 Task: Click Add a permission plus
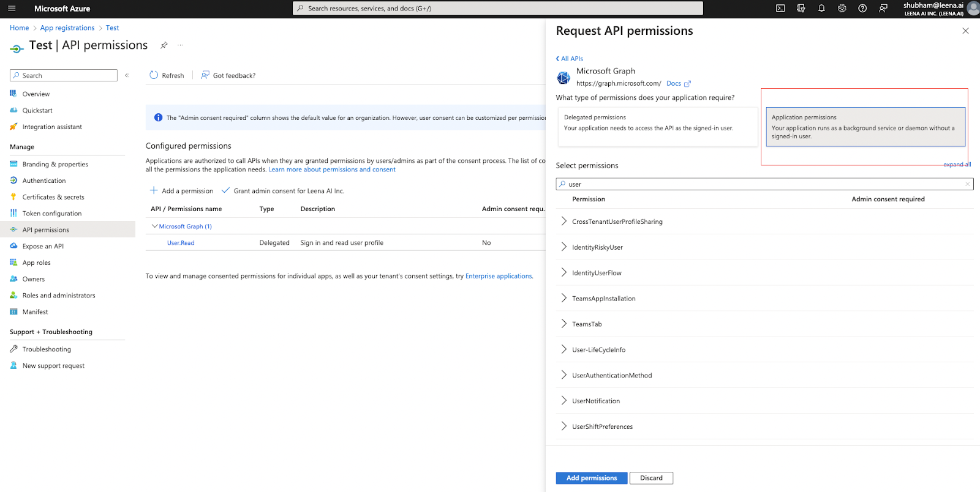154,190
